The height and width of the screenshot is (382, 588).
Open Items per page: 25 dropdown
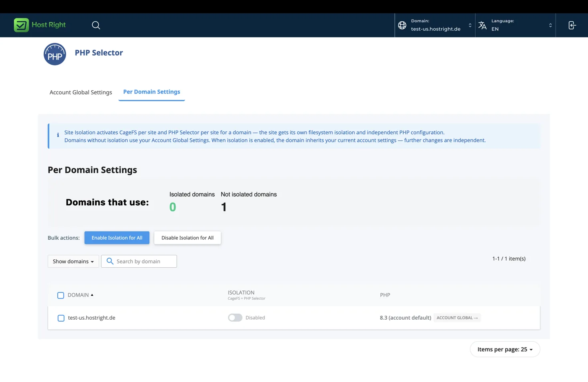coord(505,349)
